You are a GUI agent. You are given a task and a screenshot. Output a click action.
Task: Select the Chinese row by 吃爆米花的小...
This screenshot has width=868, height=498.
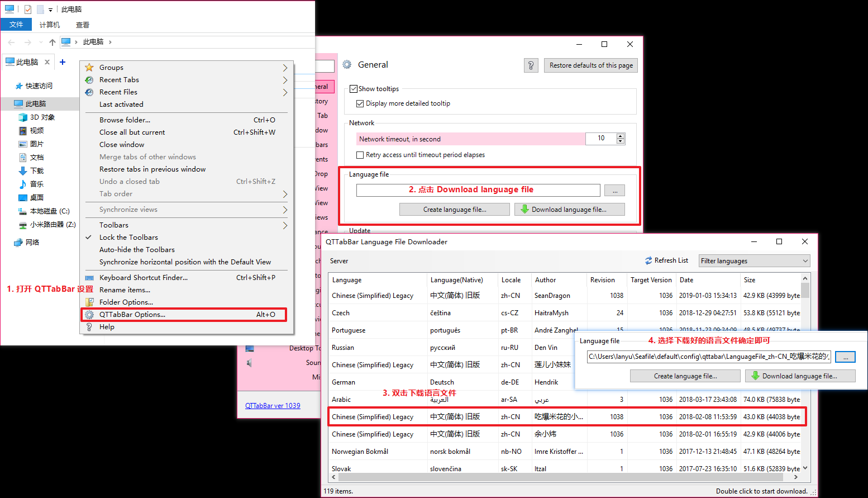565,417
